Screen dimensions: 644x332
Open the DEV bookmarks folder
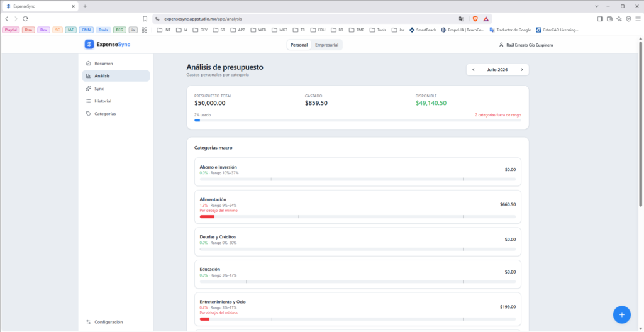click(200, 30)
